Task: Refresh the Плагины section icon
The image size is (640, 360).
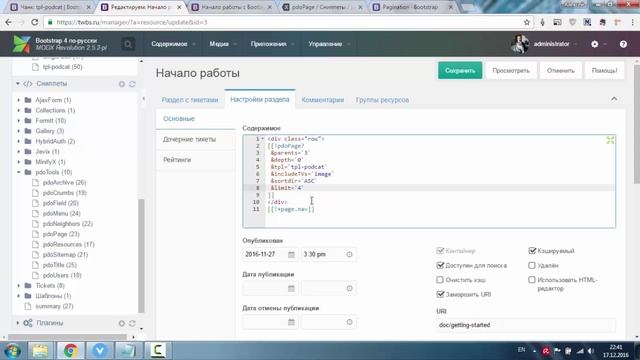Action: click(132, 323)
